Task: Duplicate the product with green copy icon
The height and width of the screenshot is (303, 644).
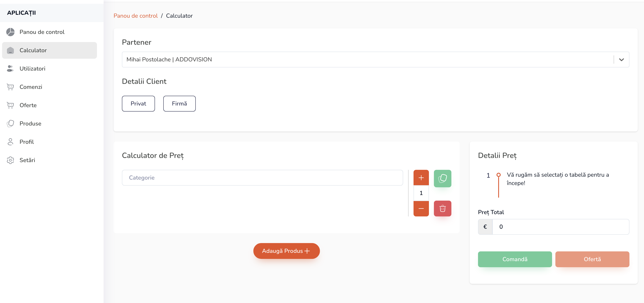Action: 442,178
